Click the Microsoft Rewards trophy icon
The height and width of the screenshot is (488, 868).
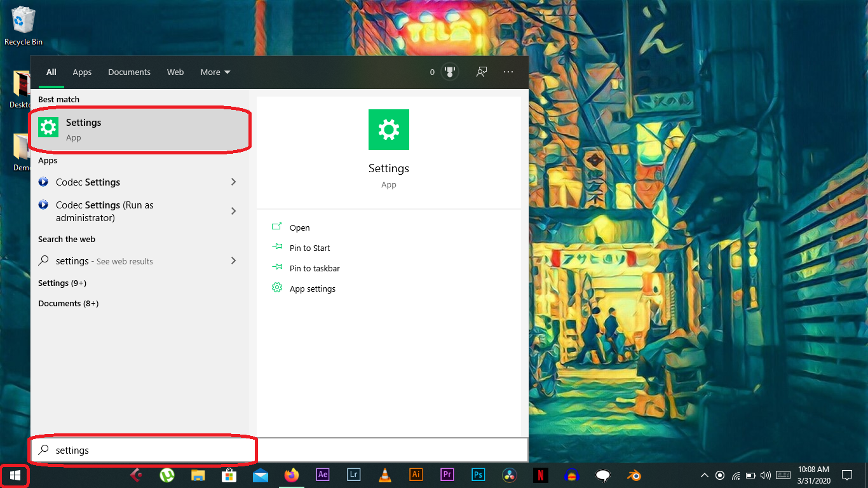tap(450, 72)
